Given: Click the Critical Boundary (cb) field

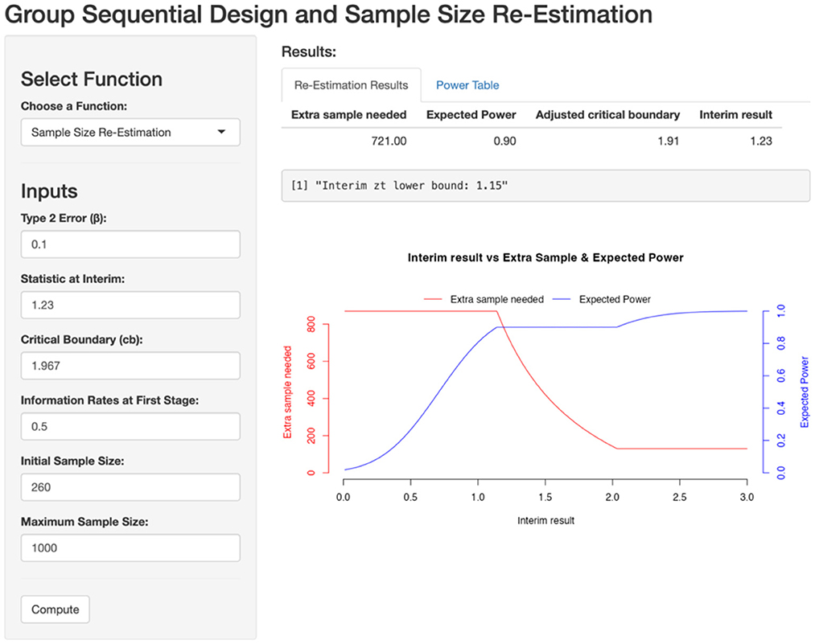Looking at the screenshot, I should click(x=130, y=366).
